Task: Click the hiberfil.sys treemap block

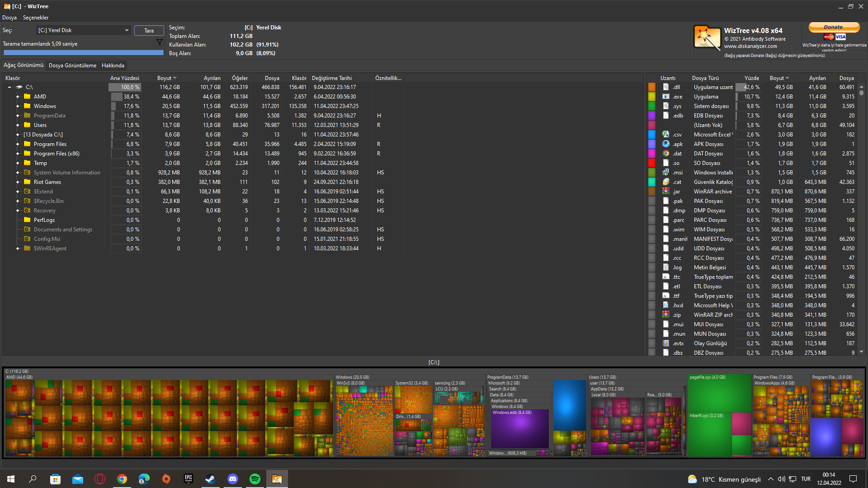Action: (x=710, y=434)
